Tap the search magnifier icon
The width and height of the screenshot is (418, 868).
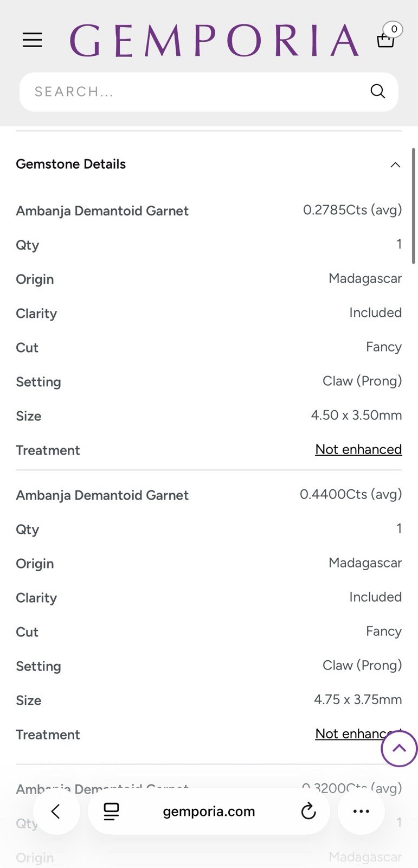pos(378,91)
